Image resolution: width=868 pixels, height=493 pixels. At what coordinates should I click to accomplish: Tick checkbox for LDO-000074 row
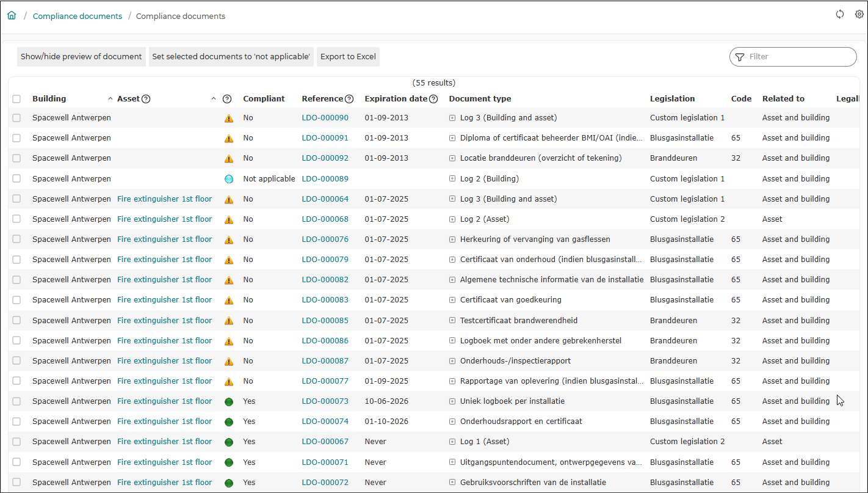16,421
